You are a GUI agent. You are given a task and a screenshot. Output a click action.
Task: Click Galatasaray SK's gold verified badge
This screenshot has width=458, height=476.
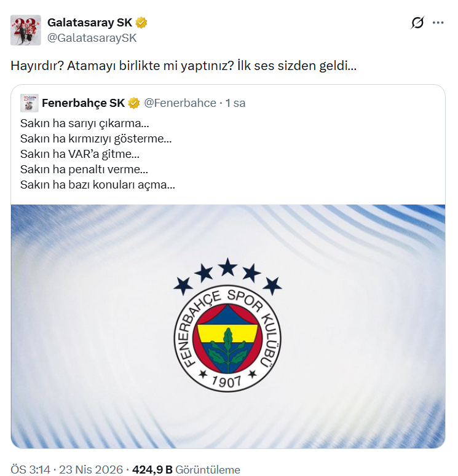click(141, 23)
